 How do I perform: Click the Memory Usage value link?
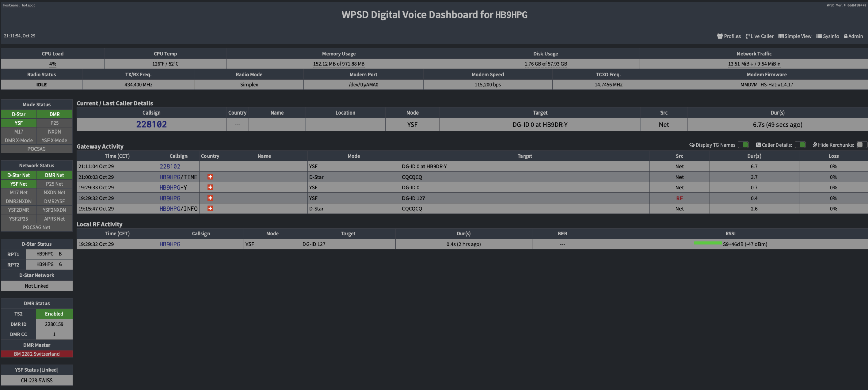(x=339, y=64)
